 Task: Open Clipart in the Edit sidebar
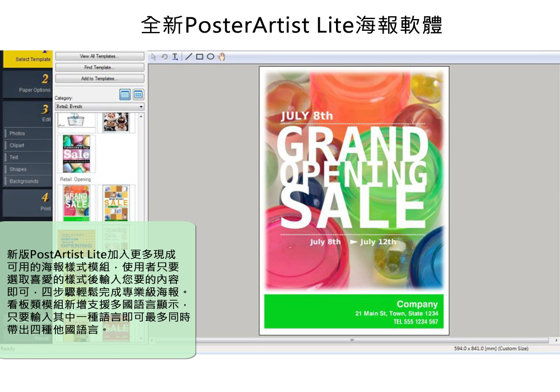tap(28, 145)
